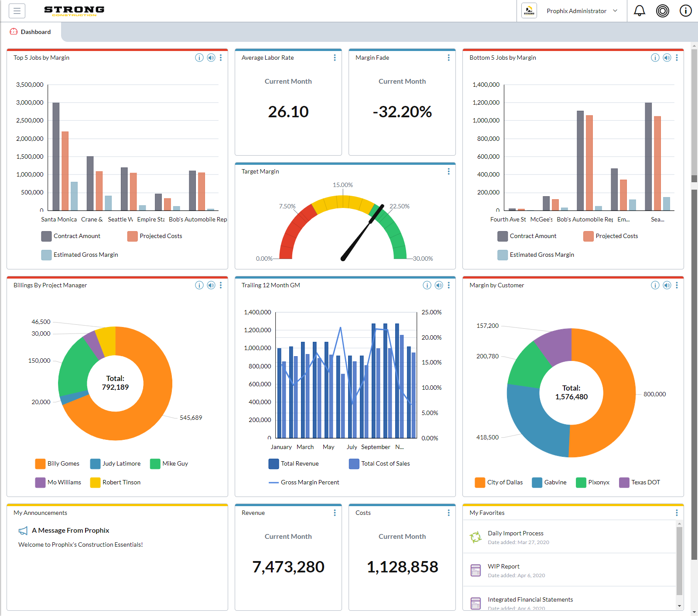698x616 pixels.
Task: Click speaker icon on Bottom 5 Jobs tile
Action: (667, 58)
